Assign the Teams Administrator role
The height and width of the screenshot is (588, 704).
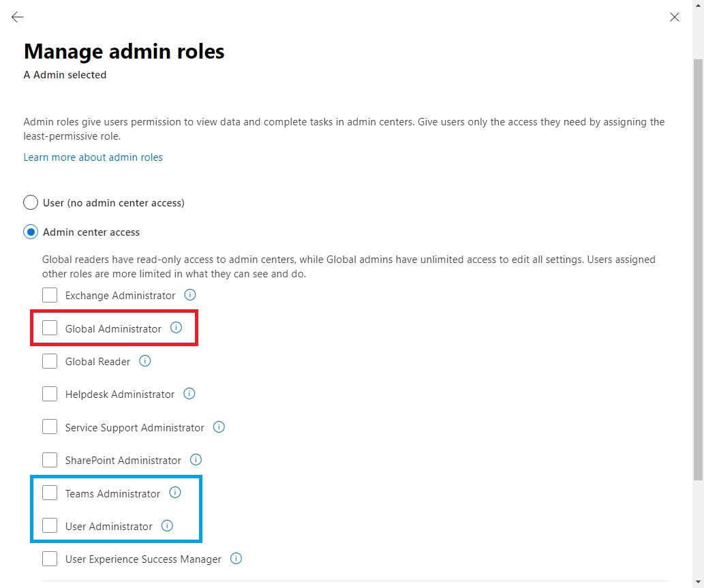[x=49, y=493]
